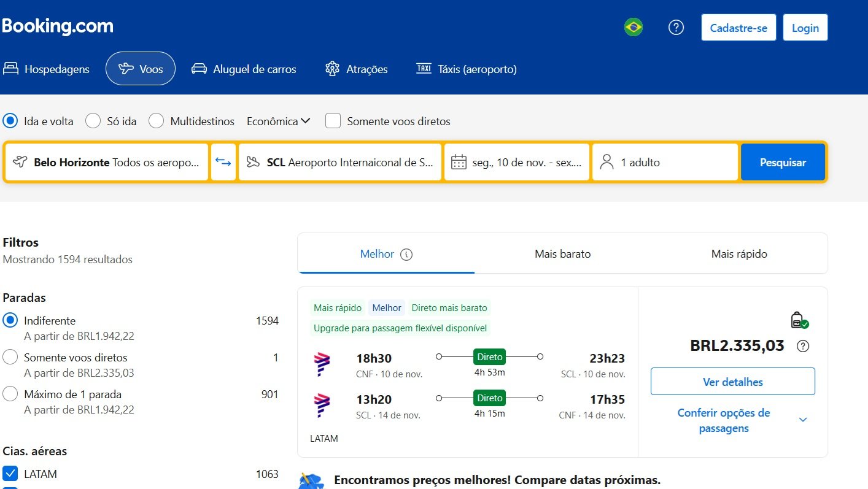Click the car icon beside Aluguel de carros
The width and height of the screenshot is (868, 489).
(x=199, y=69)
